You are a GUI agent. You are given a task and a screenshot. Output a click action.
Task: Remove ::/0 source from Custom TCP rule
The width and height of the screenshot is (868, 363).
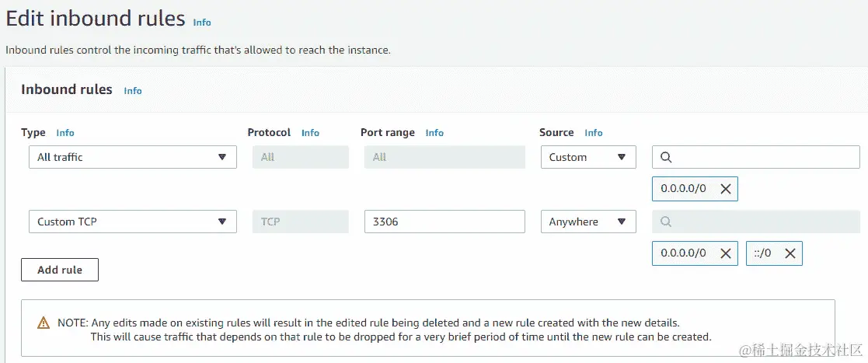coord(790,253)
